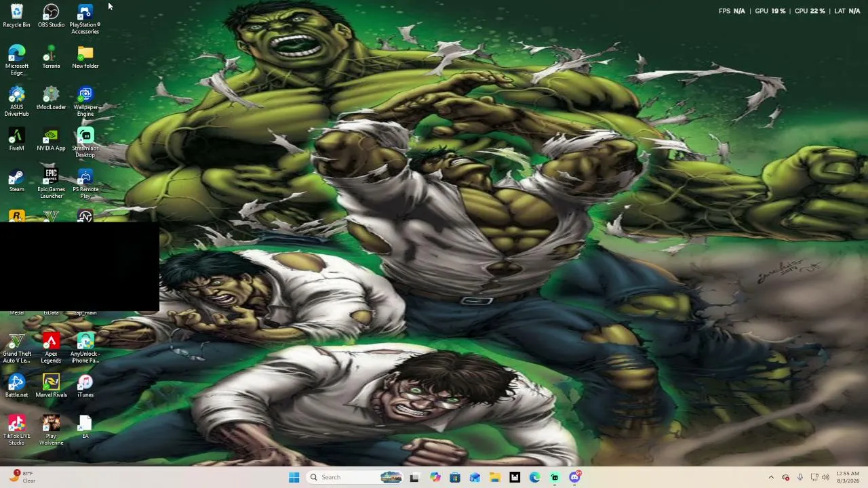Switch to Streamlabs on the taskbar
The image size is (868, 488).
coord(555,477)
